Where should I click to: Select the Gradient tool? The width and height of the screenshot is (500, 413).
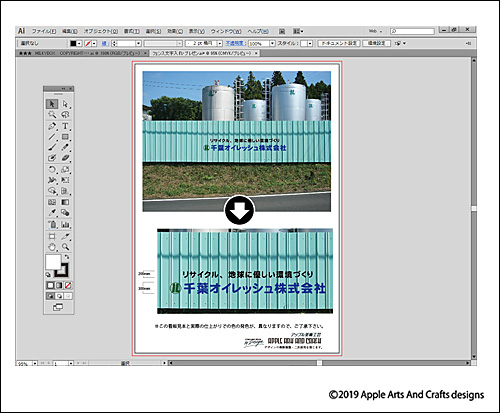tap(65, 202)
